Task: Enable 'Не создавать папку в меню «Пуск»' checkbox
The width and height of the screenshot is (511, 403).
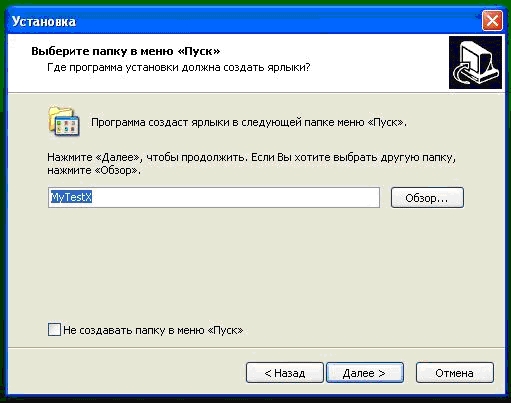Action: point(54,330)
